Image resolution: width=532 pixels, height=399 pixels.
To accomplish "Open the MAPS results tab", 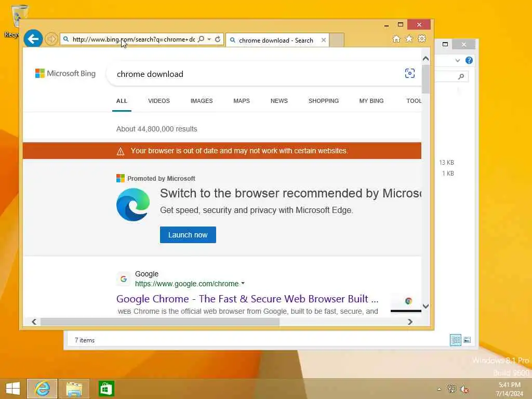I will pos(242,101).
